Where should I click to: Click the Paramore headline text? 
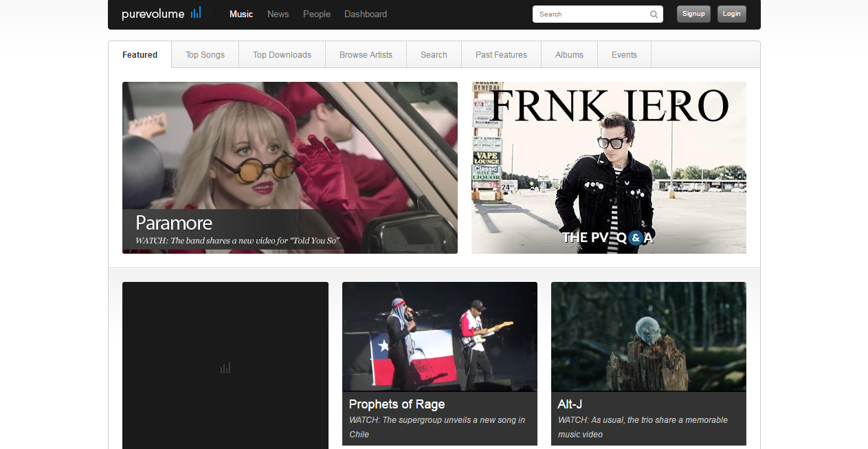[x=174, y=223]
